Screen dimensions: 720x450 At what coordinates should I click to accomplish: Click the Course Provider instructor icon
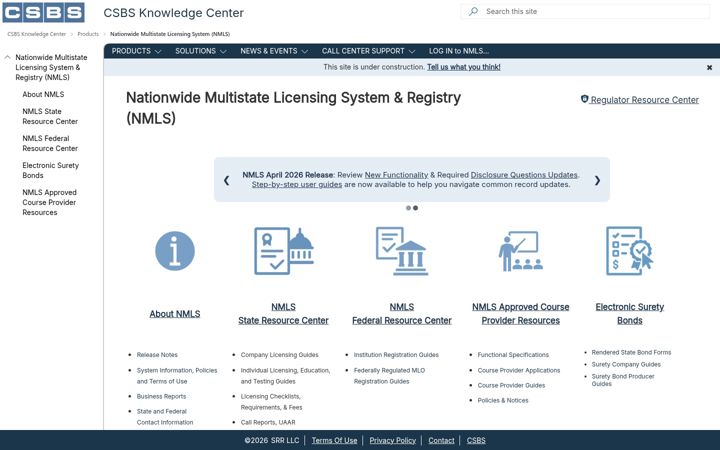coord(521,251)
